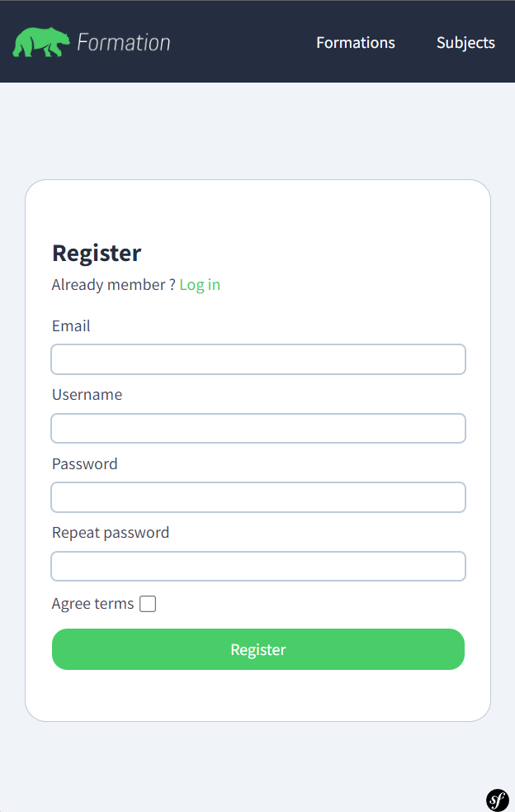Click the Register heading
The image size is (515, 812).
click(x=97, y=253)
